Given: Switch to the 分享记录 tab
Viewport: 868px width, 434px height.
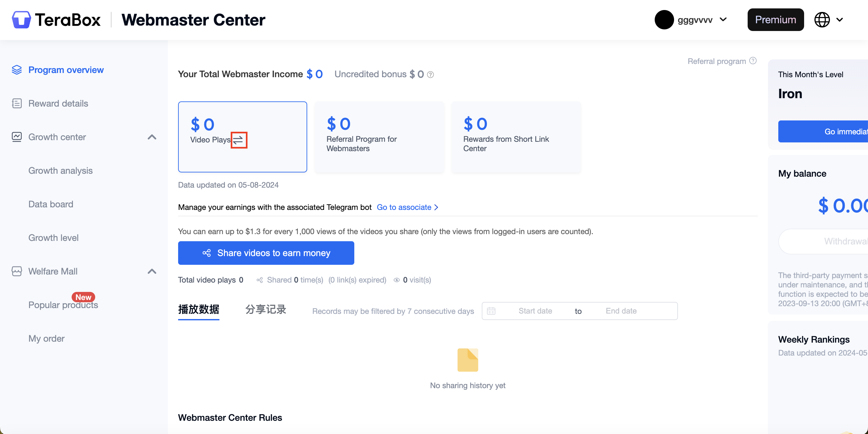Looking at the screenshot, I should pos(266,310).
